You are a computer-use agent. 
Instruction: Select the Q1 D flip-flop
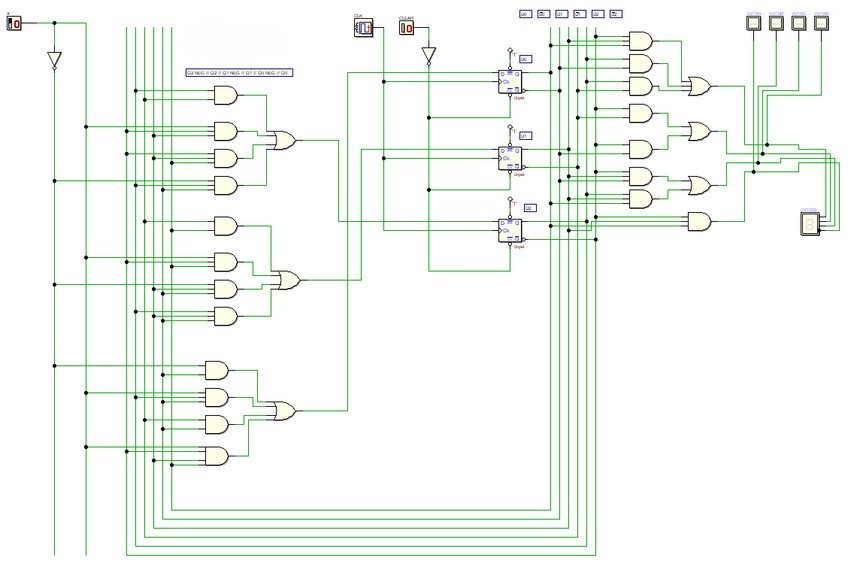[x=510, y=158]
